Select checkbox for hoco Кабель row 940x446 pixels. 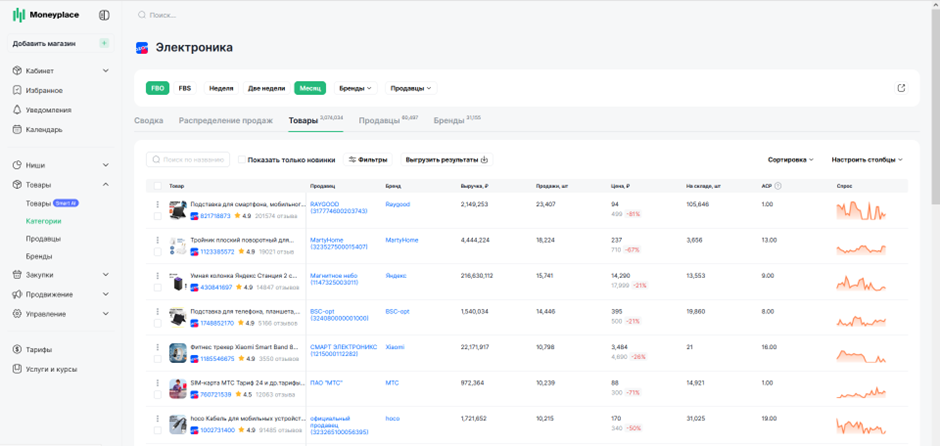158,430
